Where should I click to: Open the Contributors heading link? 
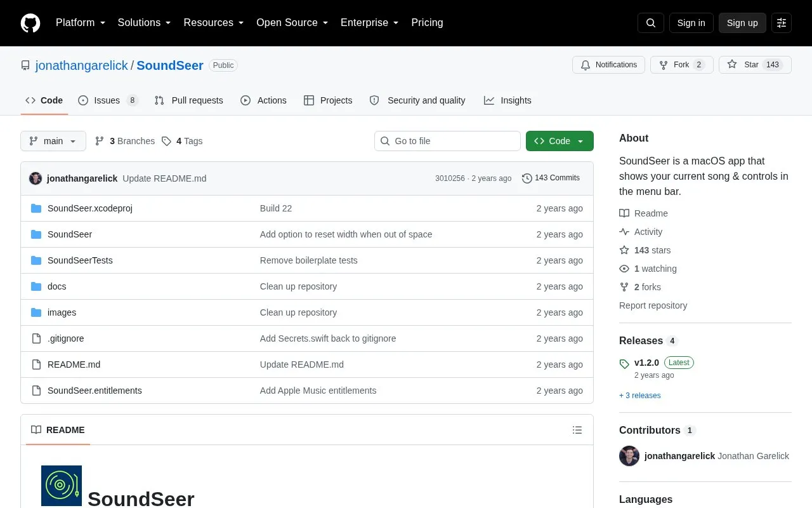pos(657,431)
